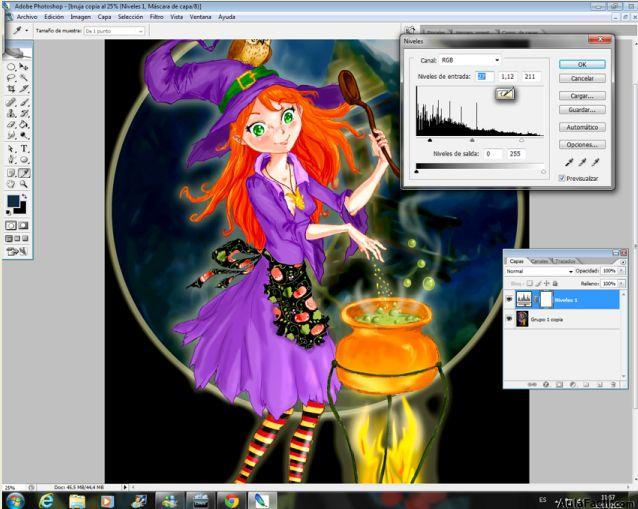Select the Move tool

(24, 66)
